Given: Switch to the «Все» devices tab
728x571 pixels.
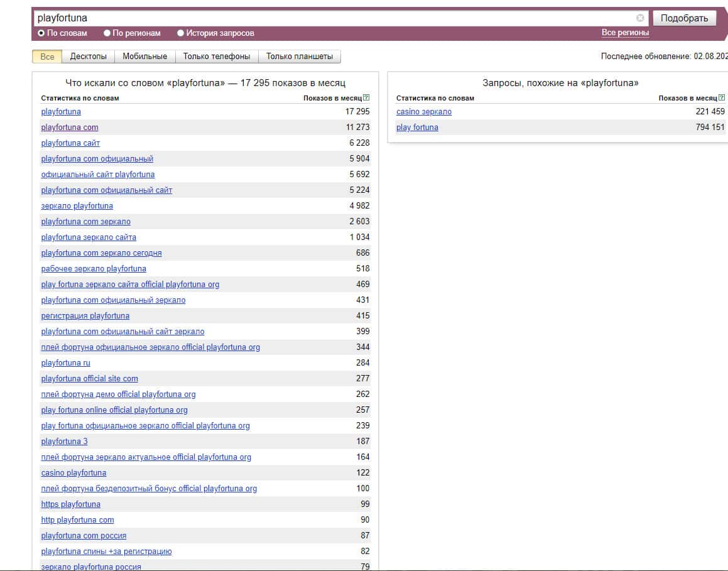Looking at the screenshot, I should pyautogui.click(x=47, y=57).
